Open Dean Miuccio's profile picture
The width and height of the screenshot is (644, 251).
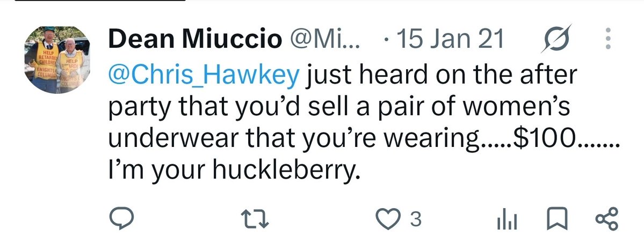pos(57,60)
